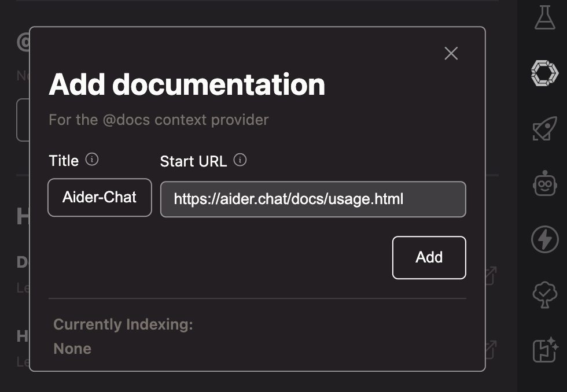Click 'For the @docs context provider' text

[x=159, y=120]
